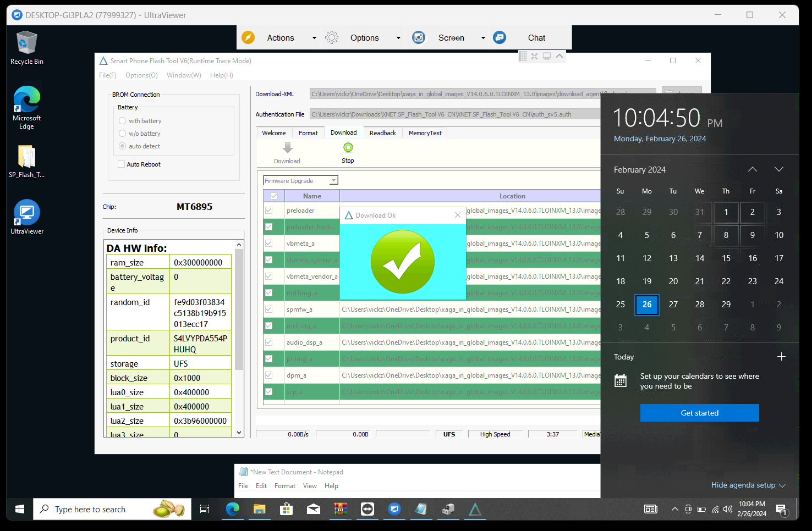Image resolution: width=812 pixels, height=531 pixels.
Task: Click Get started in calendar agenda
Action: [x=700, y=413]
